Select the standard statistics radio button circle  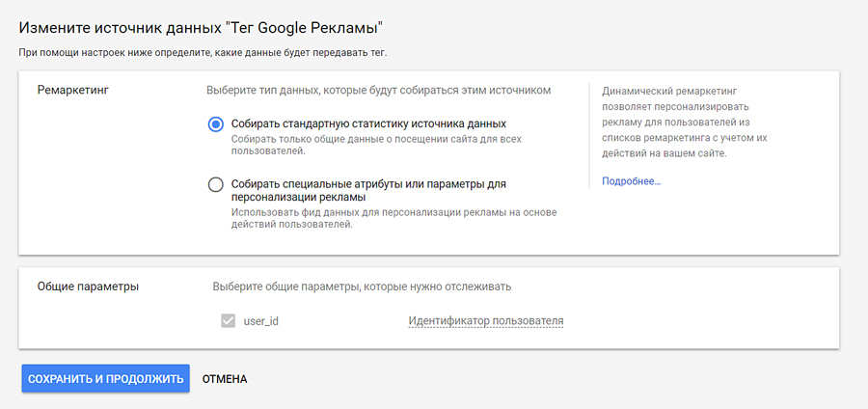coord(216,123)
